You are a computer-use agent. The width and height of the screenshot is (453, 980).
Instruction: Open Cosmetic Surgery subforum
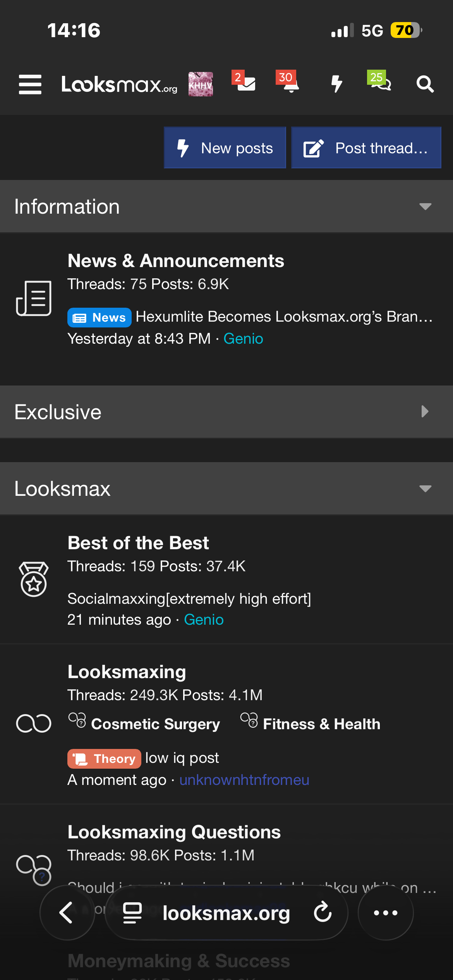pyautogui.click(x=155, y=724)
